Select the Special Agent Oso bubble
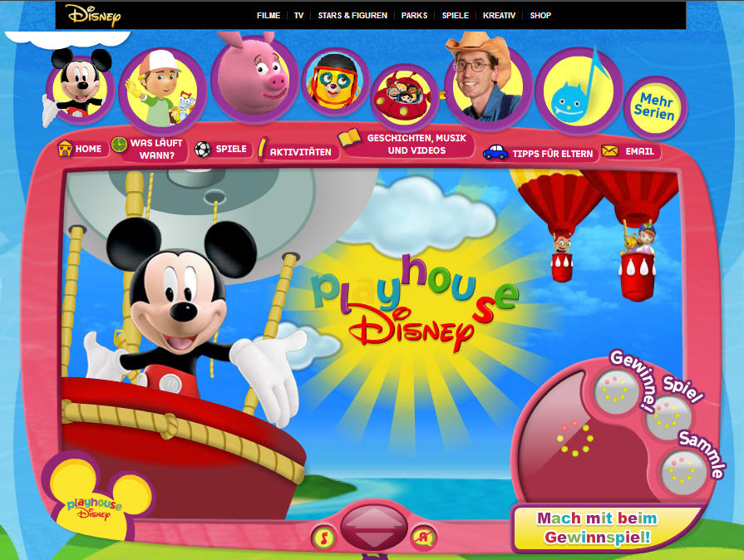The height and width of the screenshot is (560, 744). click(336, 81)
